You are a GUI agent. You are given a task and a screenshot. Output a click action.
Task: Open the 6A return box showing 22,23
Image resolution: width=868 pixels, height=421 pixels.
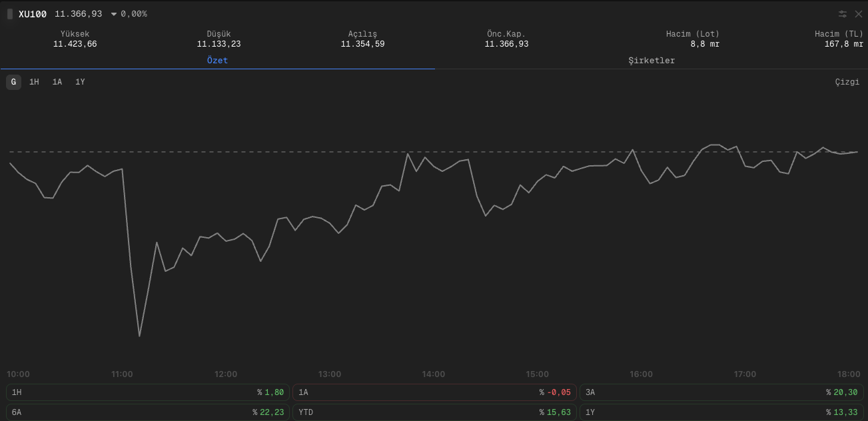coord(148,412)
